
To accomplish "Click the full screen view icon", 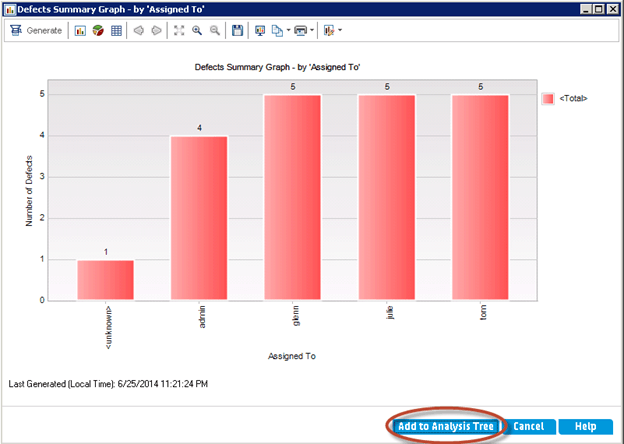I will click(x=179, y=31).
